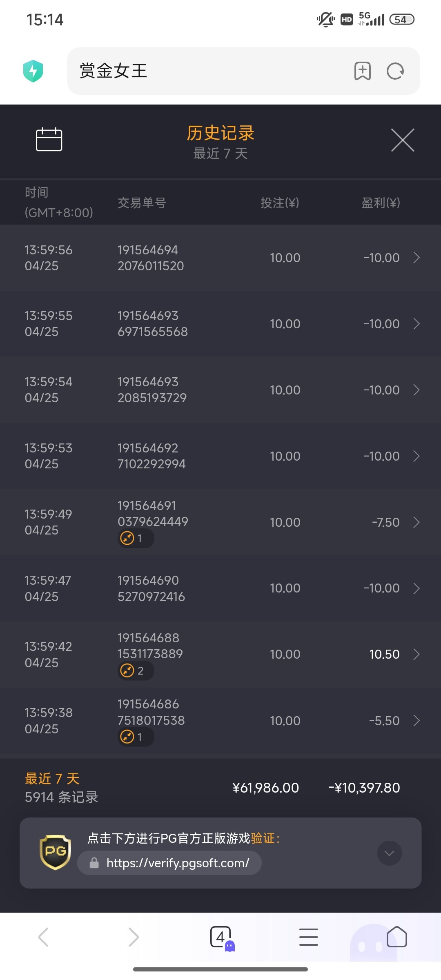This screenshot has width=441, height=980.
Task: Expand details for 13:59:56 record
Action: pos(416,258)
